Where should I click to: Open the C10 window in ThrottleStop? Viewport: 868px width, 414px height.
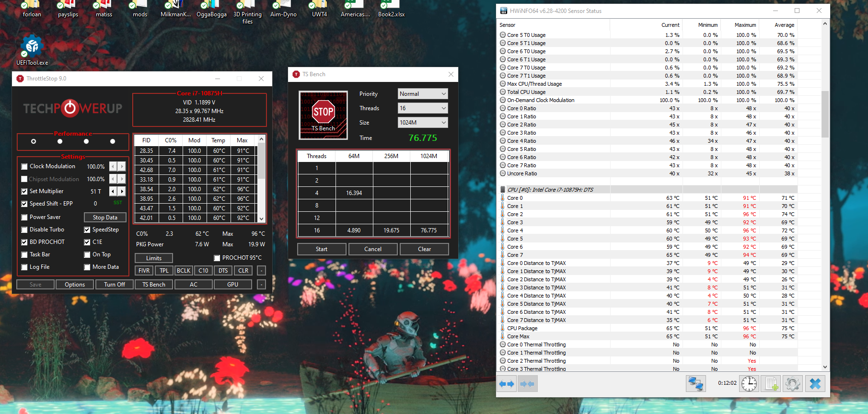click(x=203, y=271)
